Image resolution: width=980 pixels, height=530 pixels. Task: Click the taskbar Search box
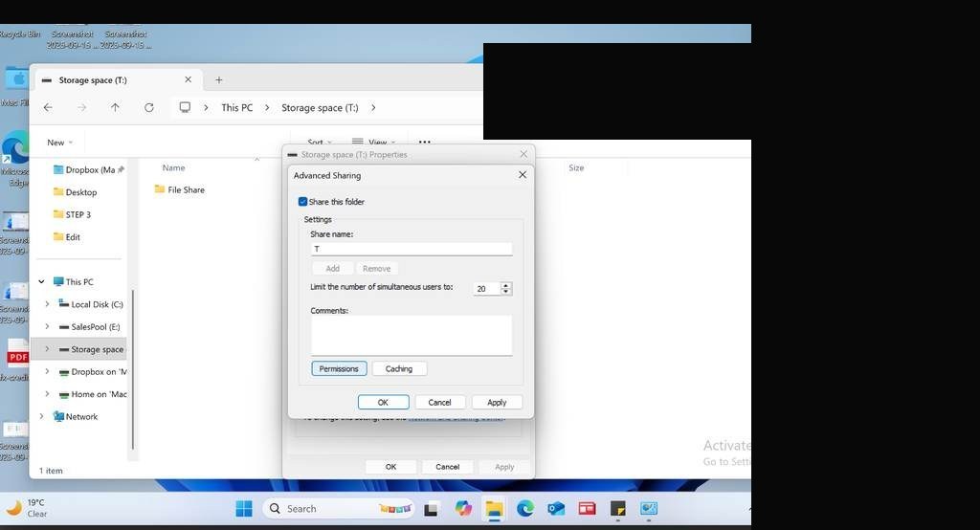[x=338, y=509]
